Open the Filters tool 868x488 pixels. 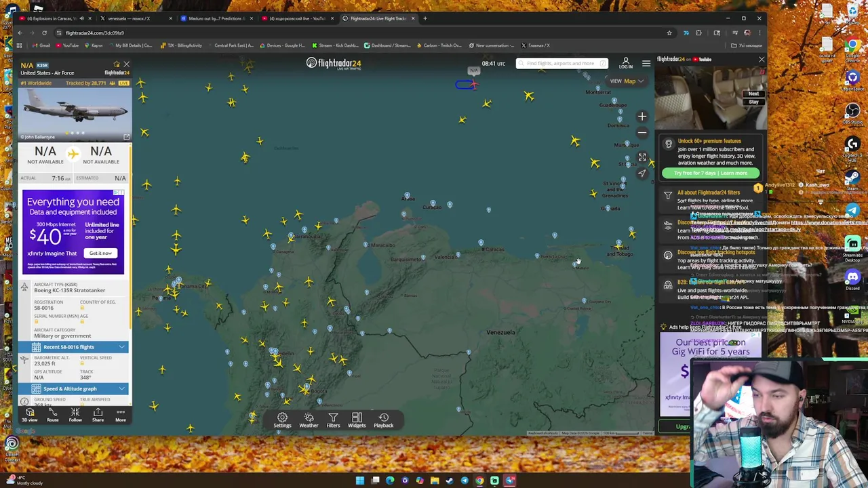(x=333, y=420)
